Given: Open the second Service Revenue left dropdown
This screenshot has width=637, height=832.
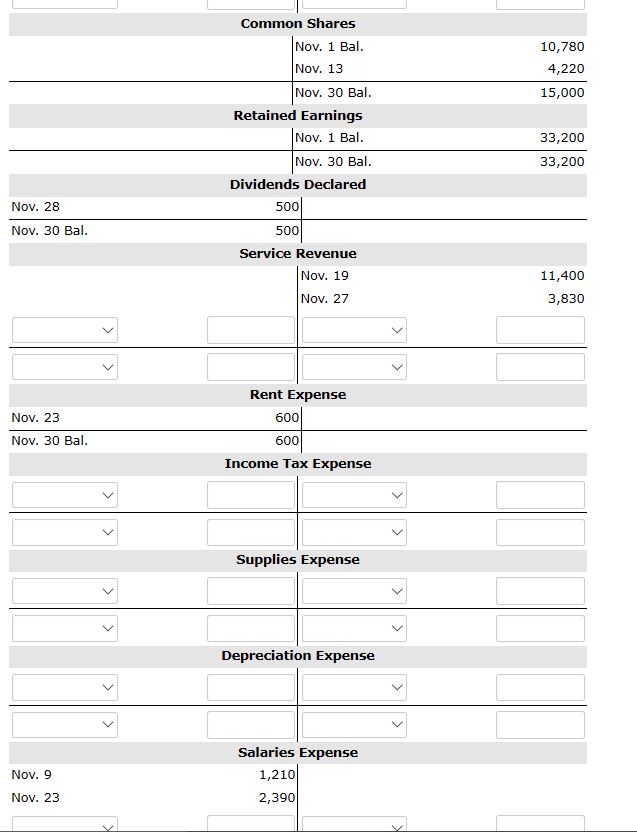Looking at the screenshot, I should pos(65,367).
